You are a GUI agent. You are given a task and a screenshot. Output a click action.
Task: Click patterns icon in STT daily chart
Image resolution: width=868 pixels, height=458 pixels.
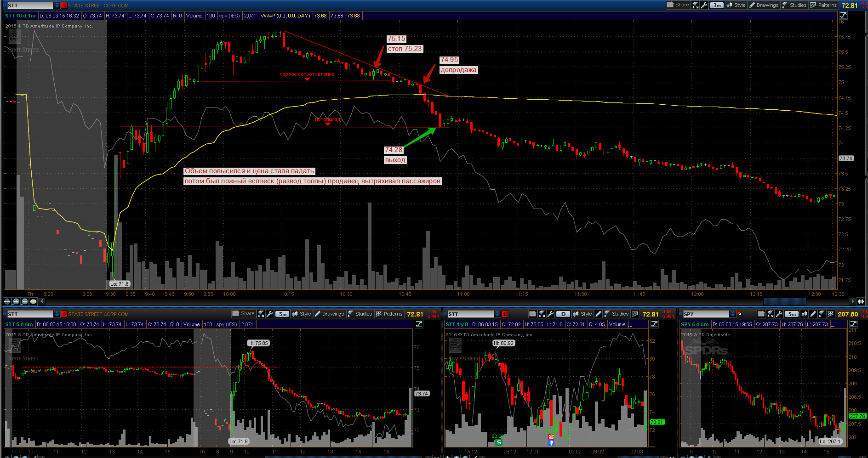635,314
